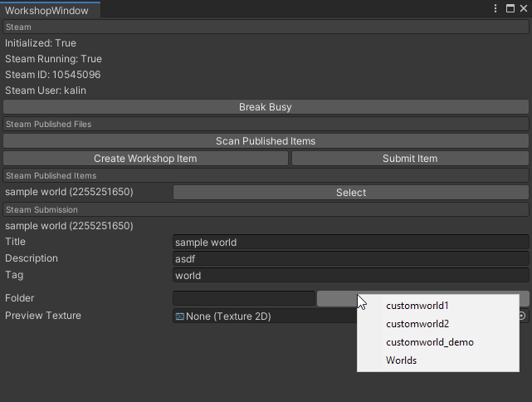Click the Tag field containing world
Image resolution: width=532 pixels, height=402 pixels.
[x=350, y=276]
